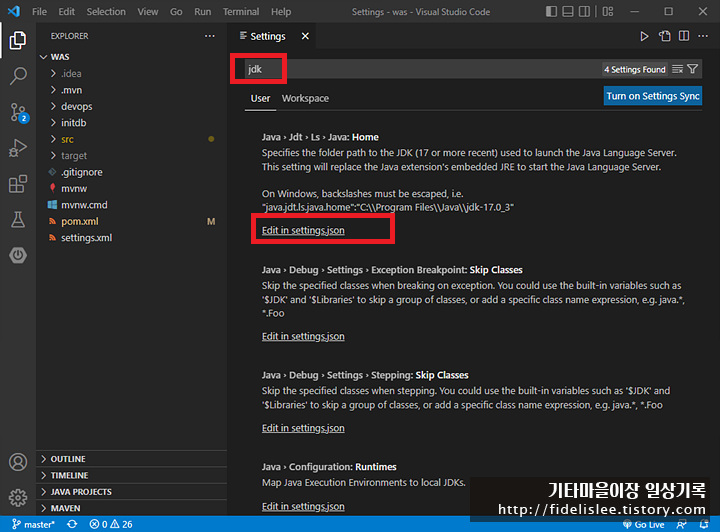Toggle primary side bar layout icon
The width and height of the screenshot is (720, 532).
tap(551, 11)
